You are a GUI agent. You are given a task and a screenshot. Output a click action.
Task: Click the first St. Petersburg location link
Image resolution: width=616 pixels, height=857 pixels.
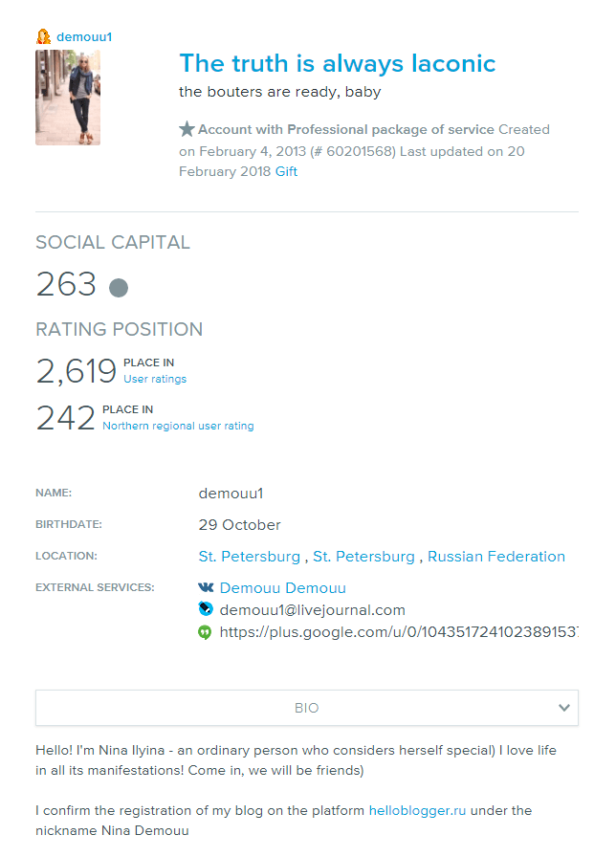point(249,556)
